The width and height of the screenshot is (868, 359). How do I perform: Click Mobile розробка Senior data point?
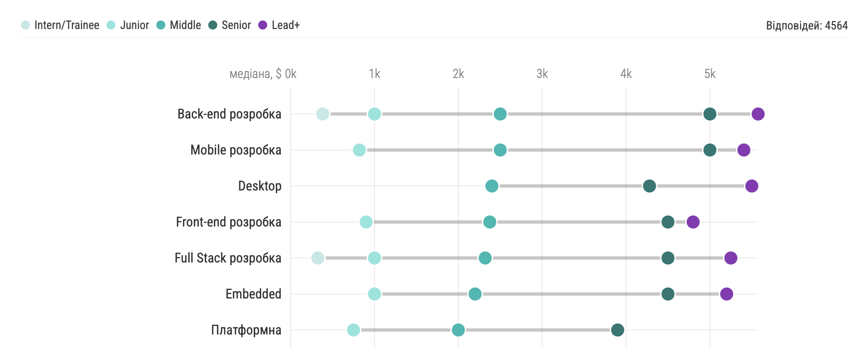710,150
